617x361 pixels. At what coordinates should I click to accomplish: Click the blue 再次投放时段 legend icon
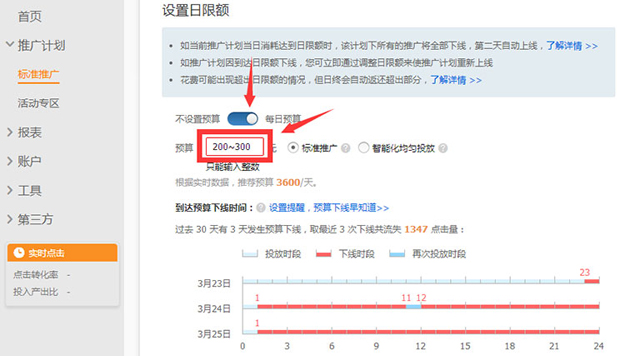point(397,254)
